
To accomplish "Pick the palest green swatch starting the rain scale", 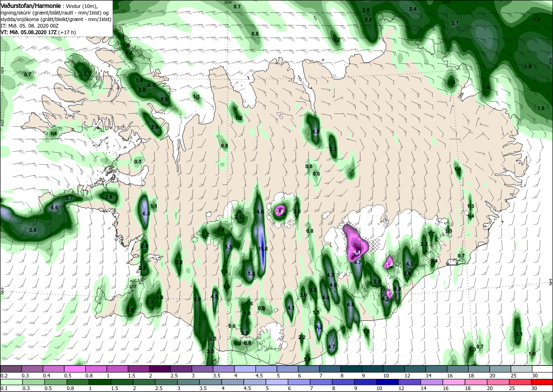I will pos(11,382).
